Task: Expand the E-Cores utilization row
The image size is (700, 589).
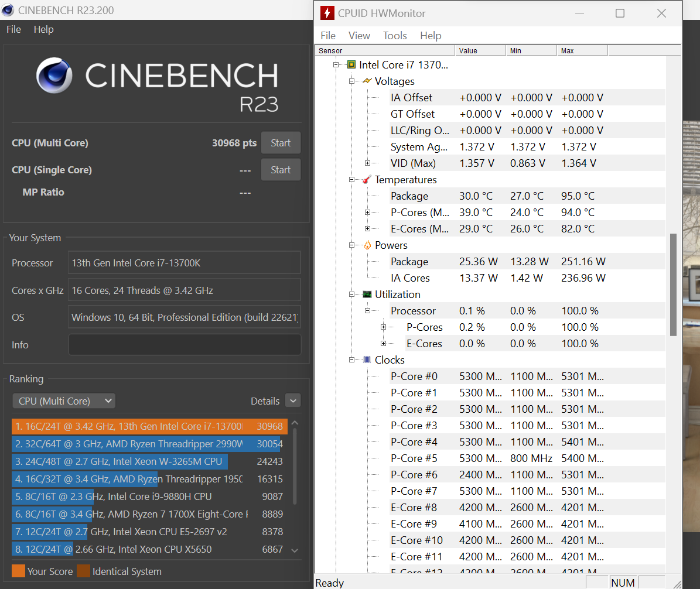Action: 383,344
